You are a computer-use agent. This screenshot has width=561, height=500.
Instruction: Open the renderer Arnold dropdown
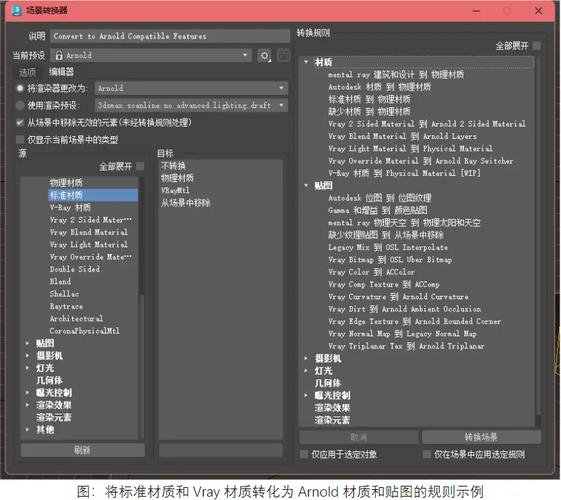pyautogui.click(x=191, y=88)
